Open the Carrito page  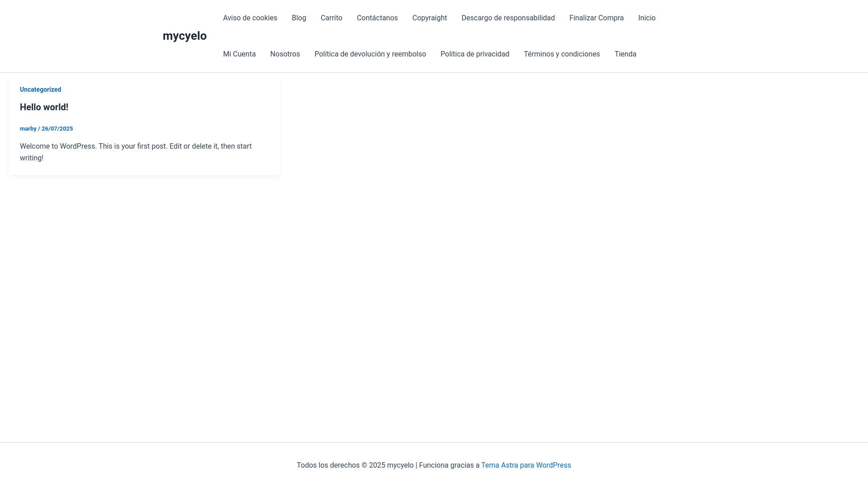[331, 18]
